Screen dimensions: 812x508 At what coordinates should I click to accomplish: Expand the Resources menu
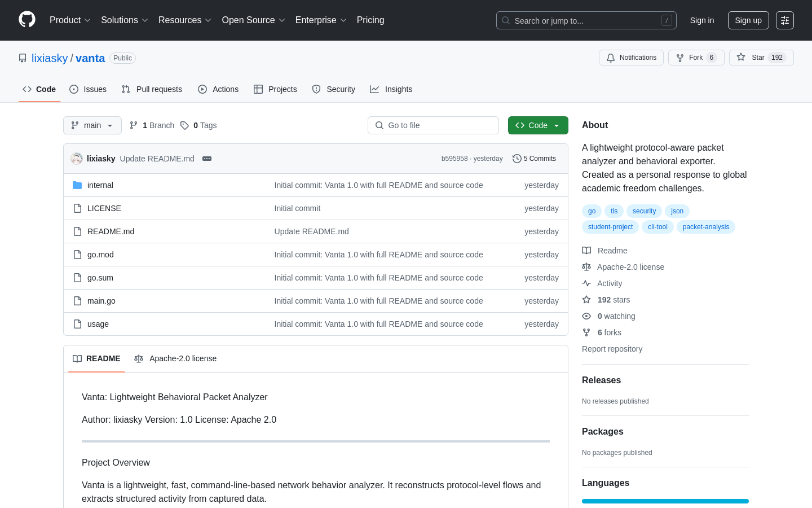(185, 20)
